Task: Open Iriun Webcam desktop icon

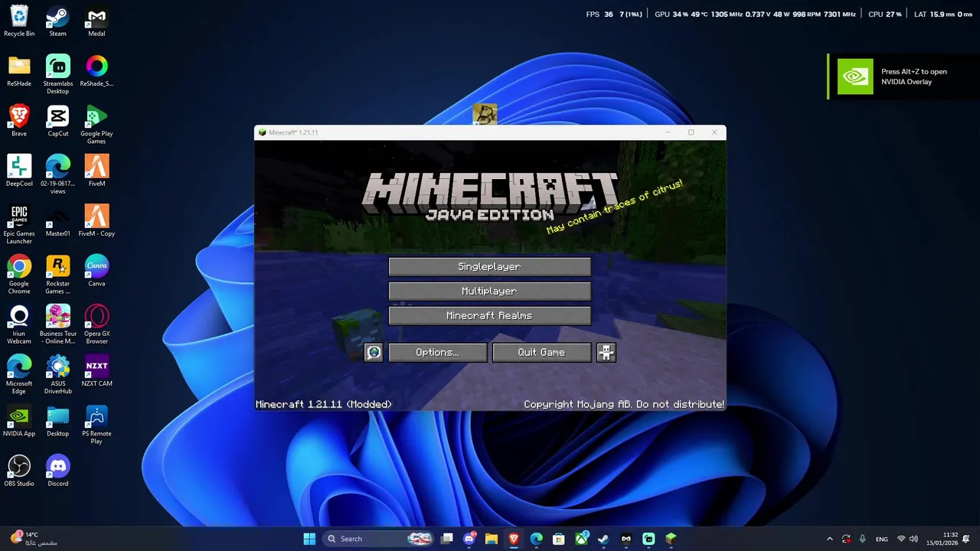Action: click(x=19, y=324)
